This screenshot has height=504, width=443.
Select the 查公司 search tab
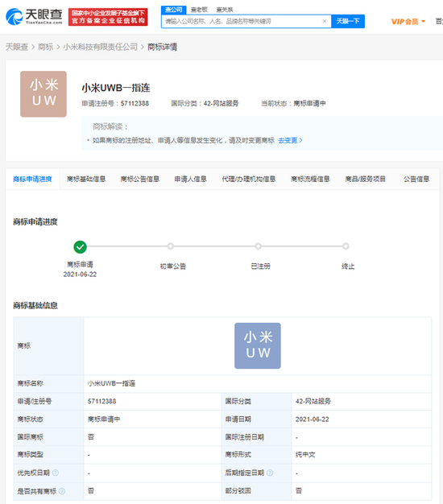[174, 10]
